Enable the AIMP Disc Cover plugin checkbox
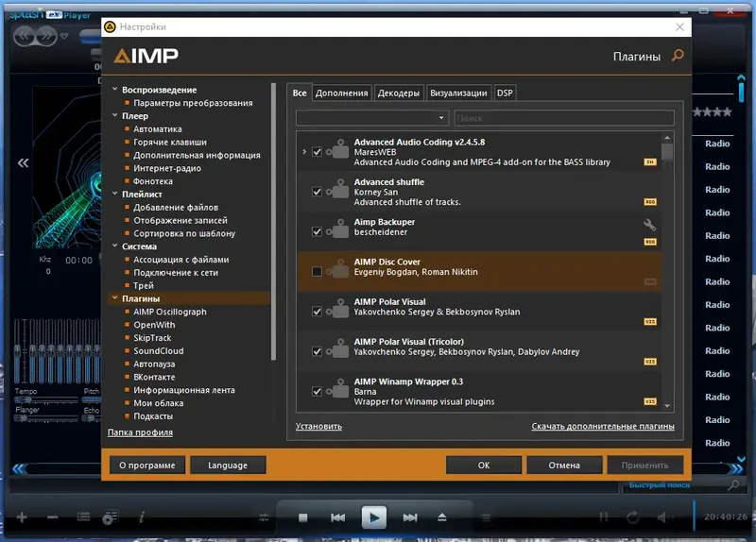The width and height of the screenshot is (756, 542). [x=317, y=272]
